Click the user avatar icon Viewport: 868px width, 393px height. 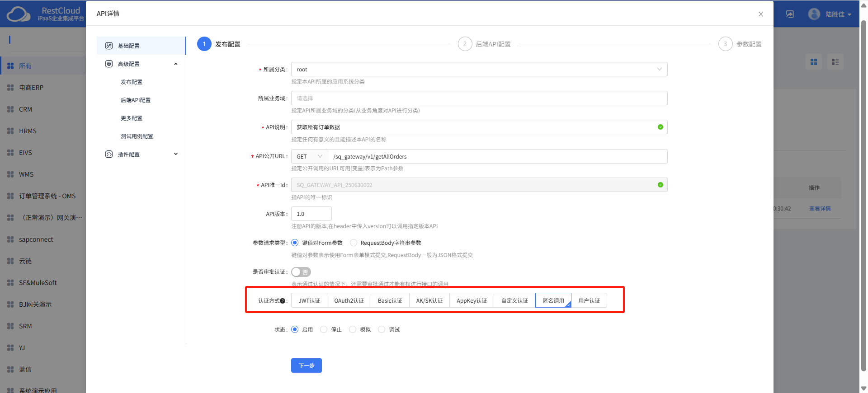tap(814, 14)
